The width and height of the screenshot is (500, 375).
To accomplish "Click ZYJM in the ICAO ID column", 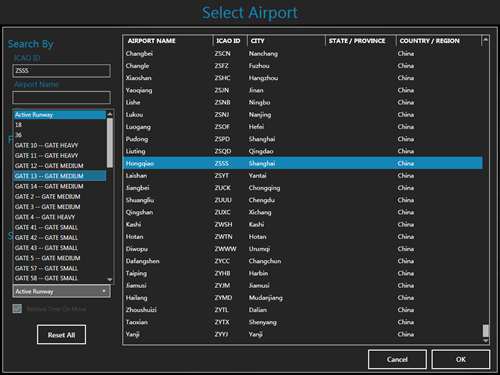I will (223, 286).
